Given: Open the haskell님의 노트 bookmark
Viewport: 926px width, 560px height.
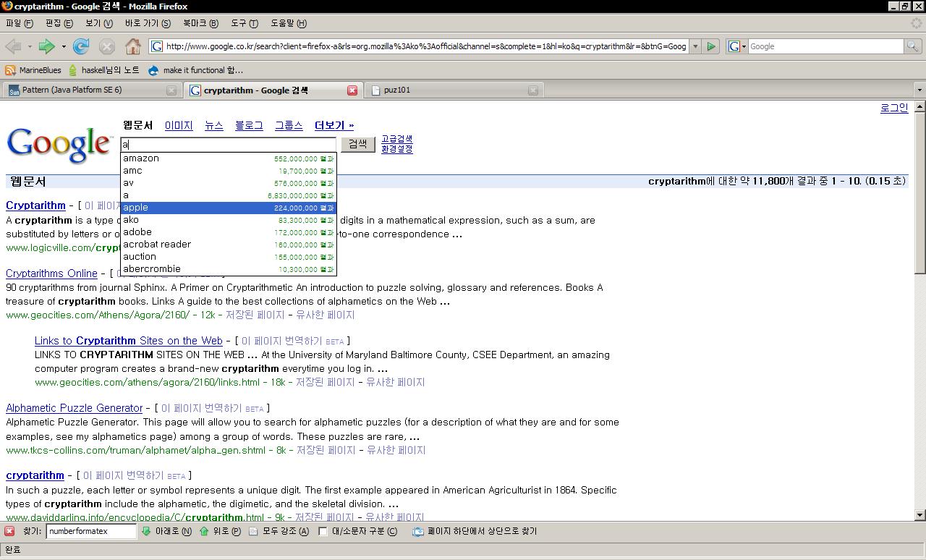Looking at the screenshot, I should click(x=103, y=70).
